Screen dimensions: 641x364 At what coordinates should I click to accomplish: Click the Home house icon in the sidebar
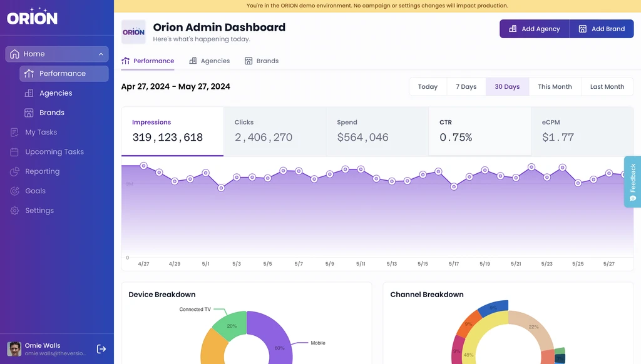[15, 54]
